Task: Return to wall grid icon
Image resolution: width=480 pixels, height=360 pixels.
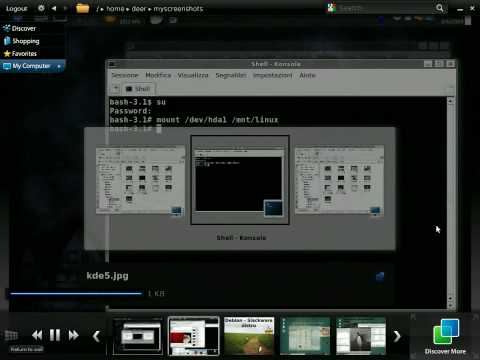Action: pyautogui.click(x=11, y=335)
